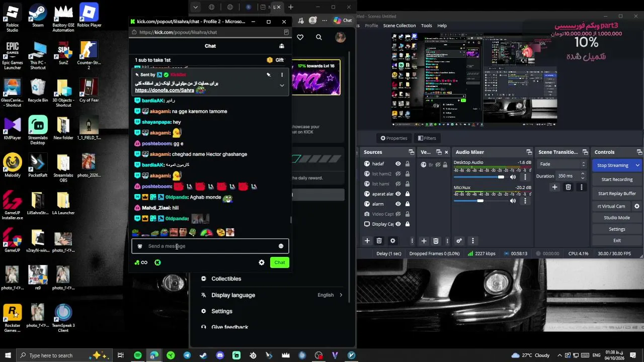Open advanced audio properties gears icon
This screenshot has height=362, width=644.
[x=459, y=241]
